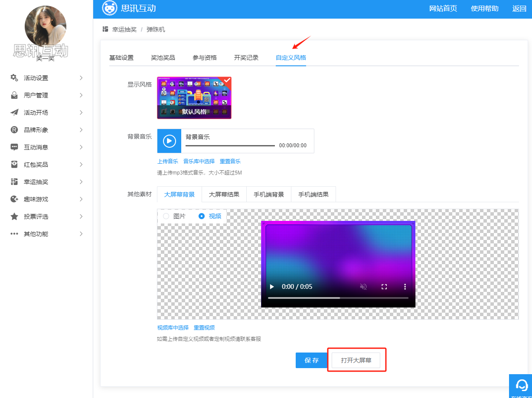This screenshot has height=398, width=532.
Task: Expand the 活动设置 sidebar menu chevron
Action: pyautogui.click(x=81, y=78)
